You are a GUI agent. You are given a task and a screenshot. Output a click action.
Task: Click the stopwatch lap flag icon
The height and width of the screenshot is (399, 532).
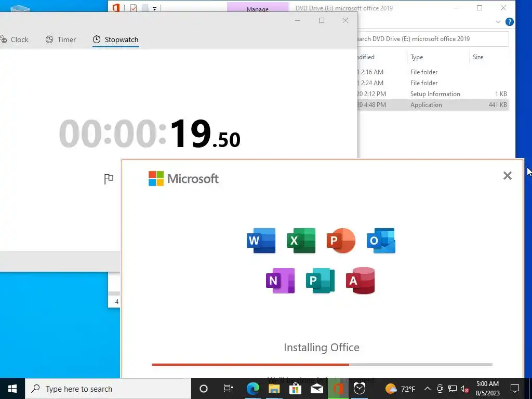point(109,179)
